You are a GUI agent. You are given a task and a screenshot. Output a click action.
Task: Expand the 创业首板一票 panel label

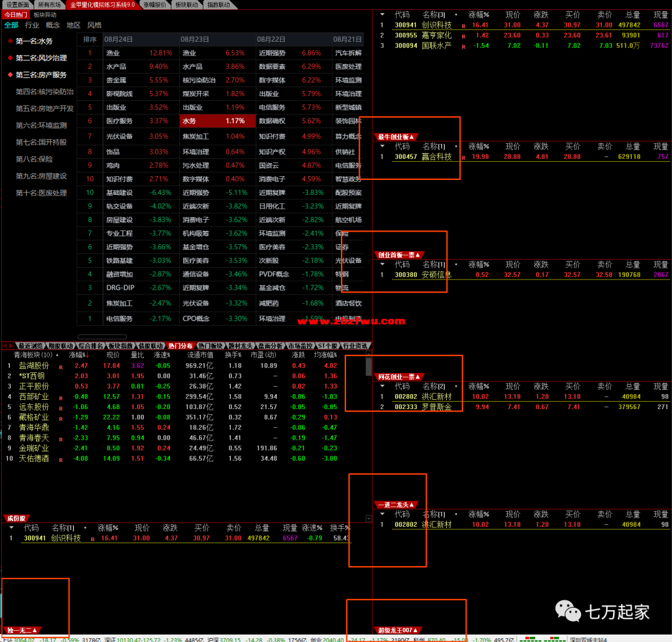[399, 255]
